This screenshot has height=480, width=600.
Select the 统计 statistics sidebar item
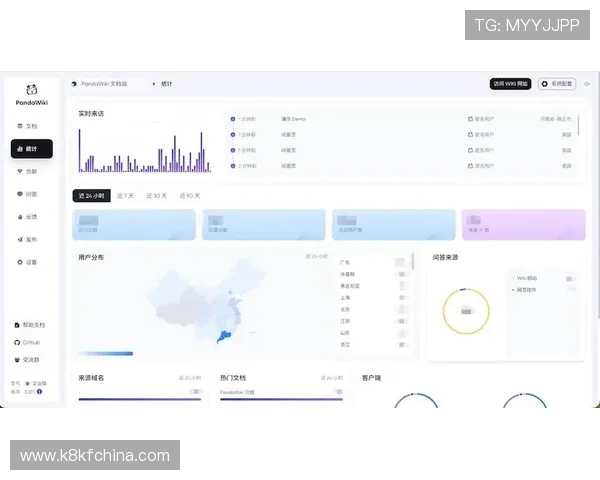[x=31, y=148]
